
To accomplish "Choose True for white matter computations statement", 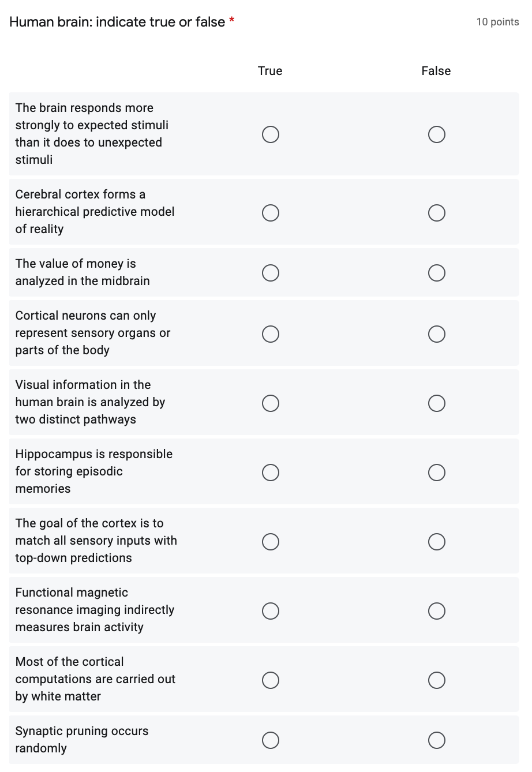I will (x=271, y=680).
